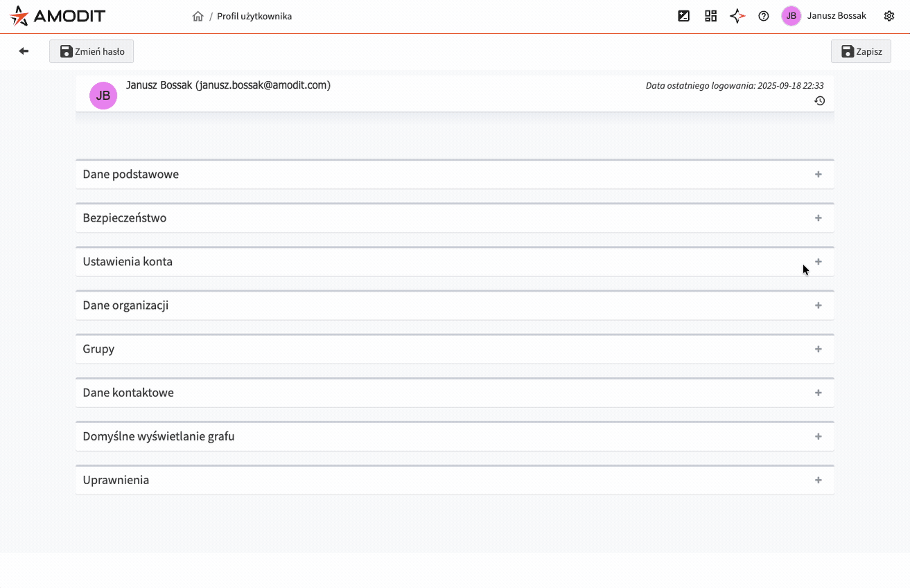Screen dimensions: 910x588
Task: Open settings gear icon
Action: point(889,16)
